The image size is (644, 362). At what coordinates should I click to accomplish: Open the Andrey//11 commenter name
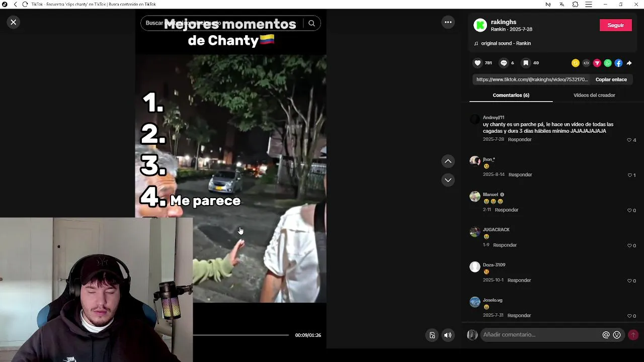pos(494,117)
